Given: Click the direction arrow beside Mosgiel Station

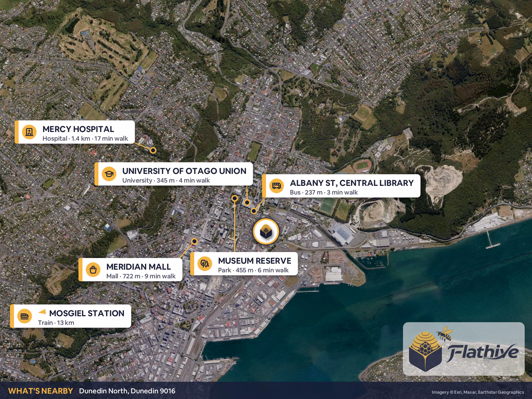Looking at the screenshot, I should [42, 312].
